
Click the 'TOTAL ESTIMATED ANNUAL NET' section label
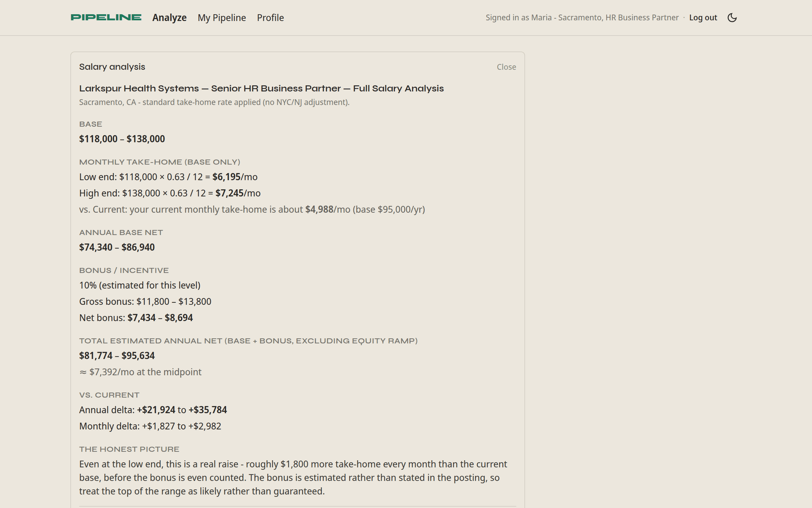point(248,341)
